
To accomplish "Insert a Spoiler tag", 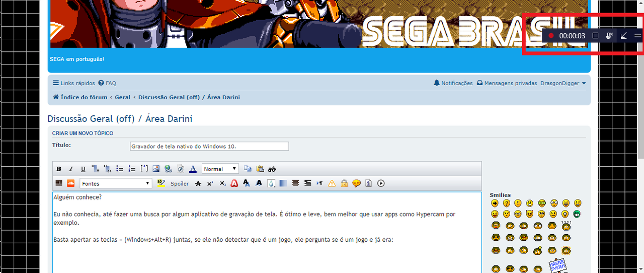I will (x=180, y=184).
